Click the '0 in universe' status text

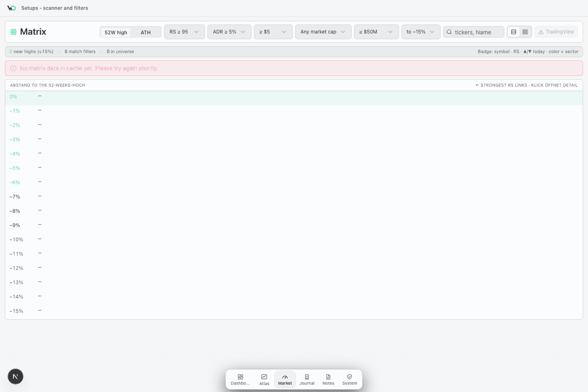tap(120, 51)
